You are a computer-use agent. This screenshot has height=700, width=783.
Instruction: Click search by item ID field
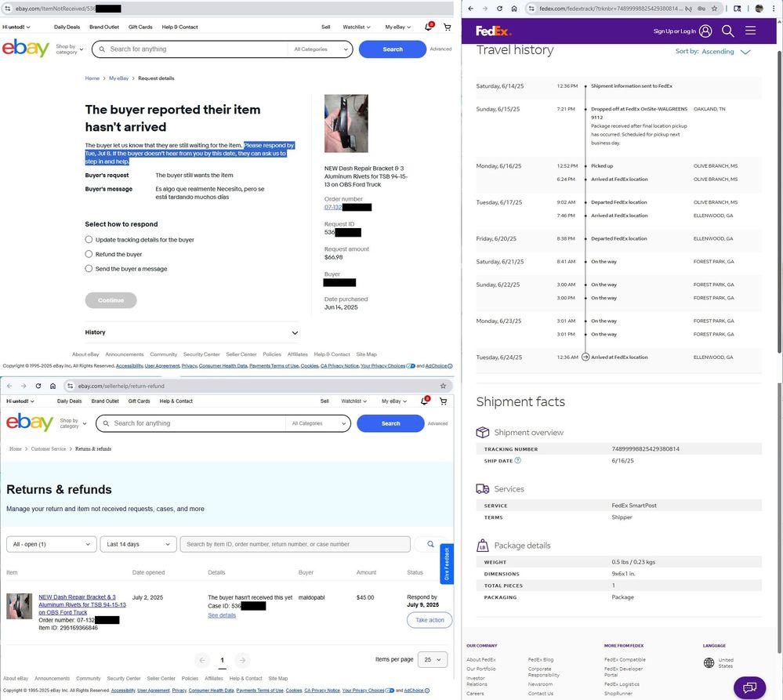[295, 544]
